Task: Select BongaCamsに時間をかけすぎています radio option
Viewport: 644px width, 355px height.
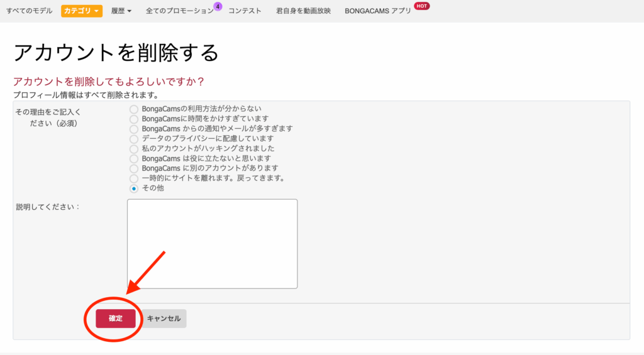Action: click(x=134, y=119)
